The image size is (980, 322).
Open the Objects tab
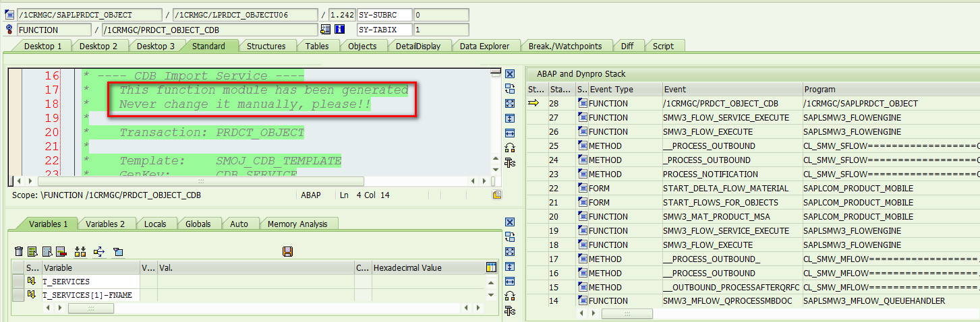362,46
